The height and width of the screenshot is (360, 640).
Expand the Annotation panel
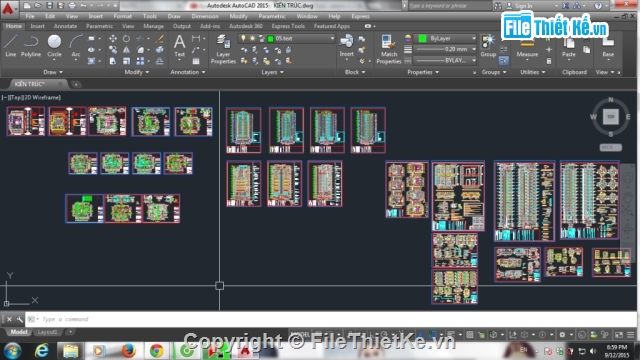pos(188,72)
